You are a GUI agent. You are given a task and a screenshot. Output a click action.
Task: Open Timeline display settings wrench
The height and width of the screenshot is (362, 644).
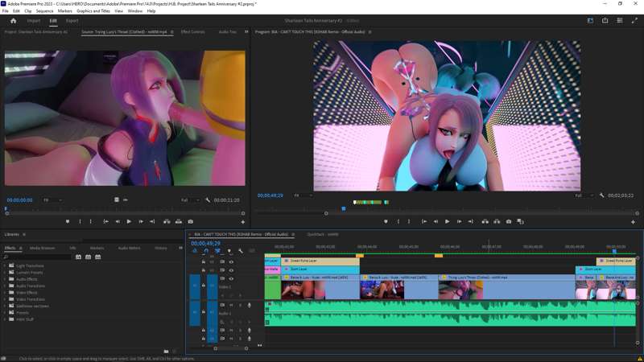click(241, 251)
